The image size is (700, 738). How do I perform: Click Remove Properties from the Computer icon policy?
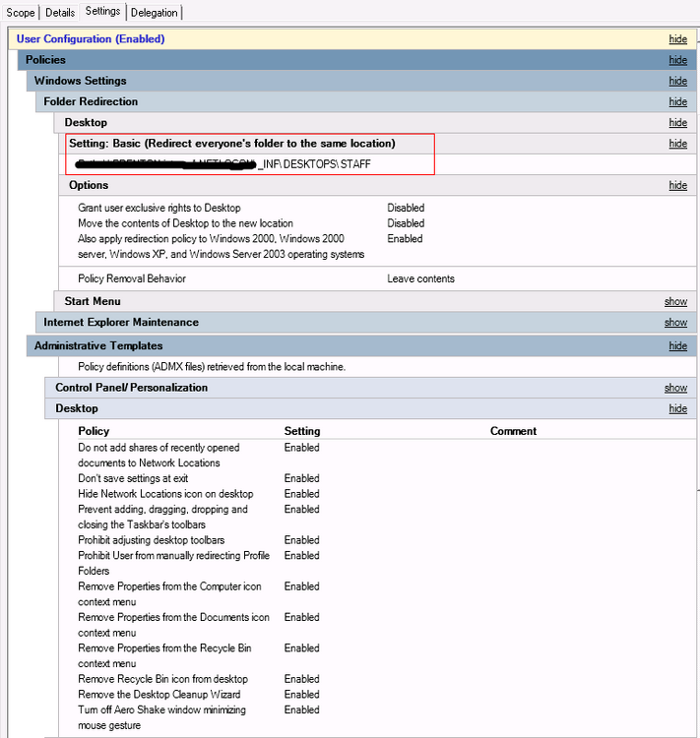click(x=169, y=594)
